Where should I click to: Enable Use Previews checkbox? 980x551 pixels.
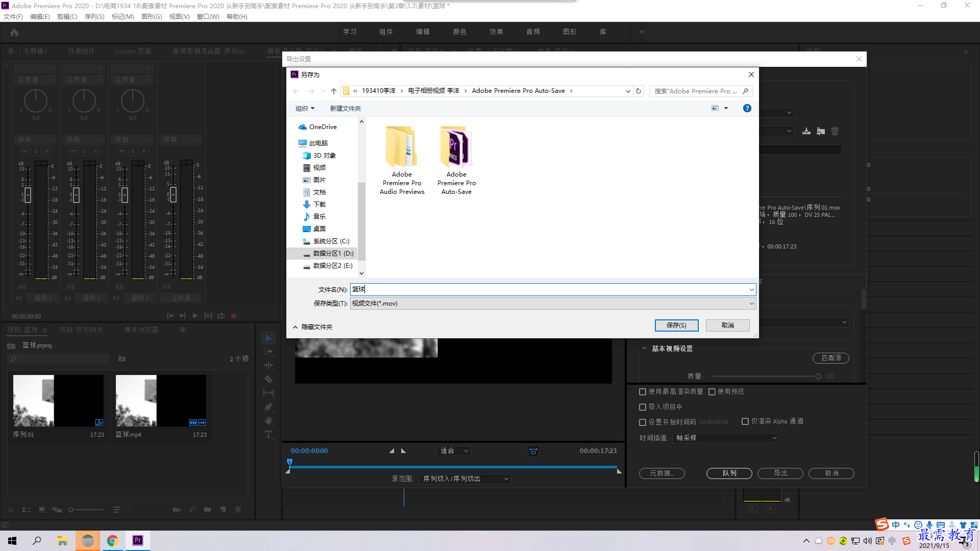(712, 392)
